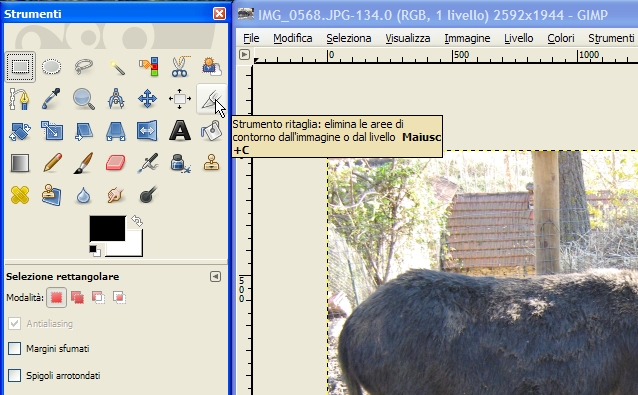Choose the Measure compass tool
638x395 pixels.
coord(116,99)
